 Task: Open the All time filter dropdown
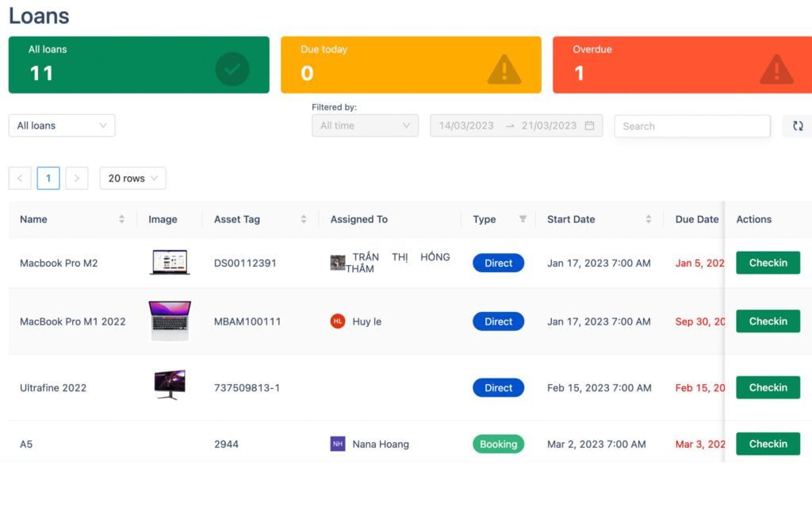pyautogui.click(x=365, y=125)
